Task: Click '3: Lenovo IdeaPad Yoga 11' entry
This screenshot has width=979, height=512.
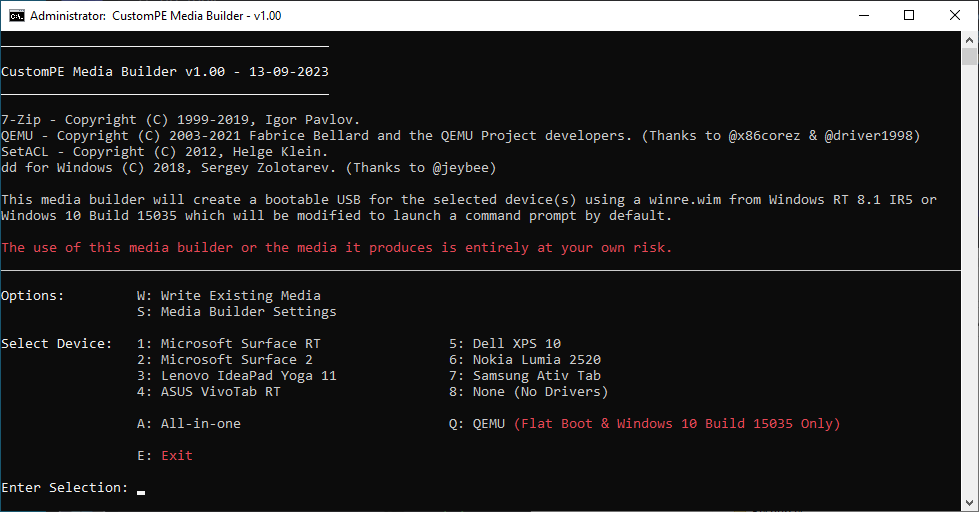Action: [x=237, y=376]
